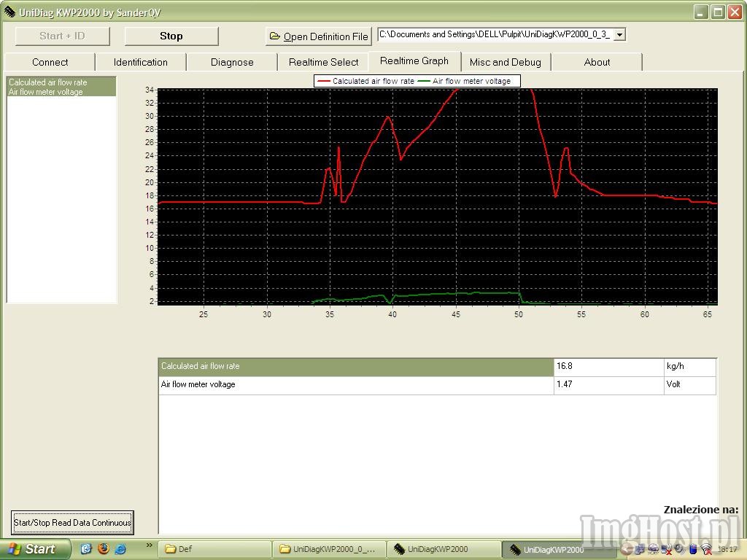Click the Start + ID button

pyautogui.click(x=63, y=36)
